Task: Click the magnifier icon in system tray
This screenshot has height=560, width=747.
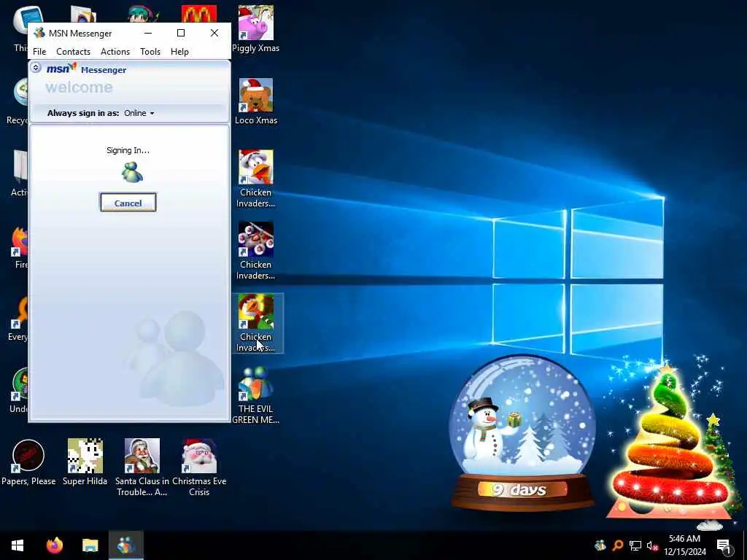Action: pyautogui.click(x=618, y=545)
